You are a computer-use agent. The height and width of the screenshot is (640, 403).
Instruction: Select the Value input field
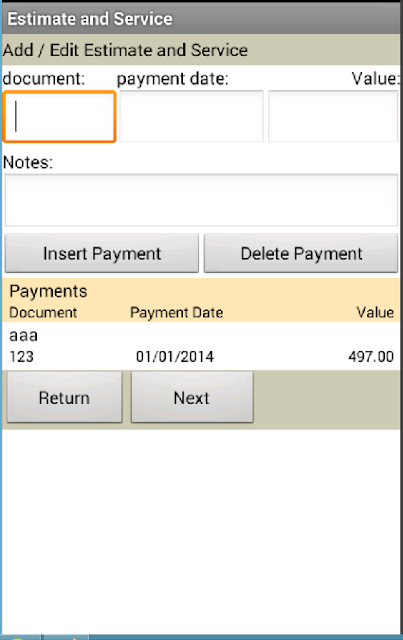click(333, 117)
